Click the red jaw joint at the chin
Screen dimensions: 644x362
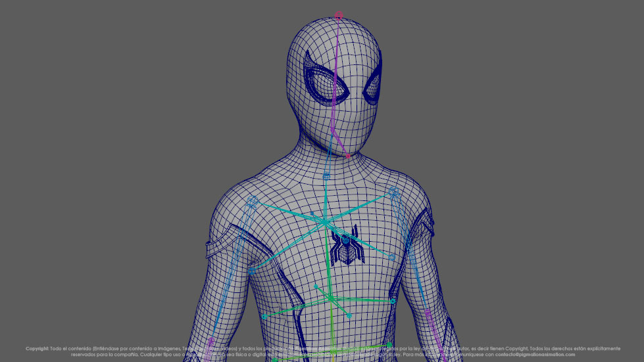coord(349,156)
